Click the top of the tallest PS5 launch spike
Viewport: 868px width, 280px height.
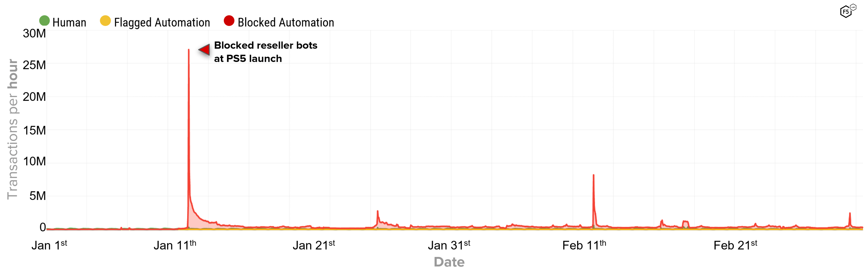click(x=189, y=50)
